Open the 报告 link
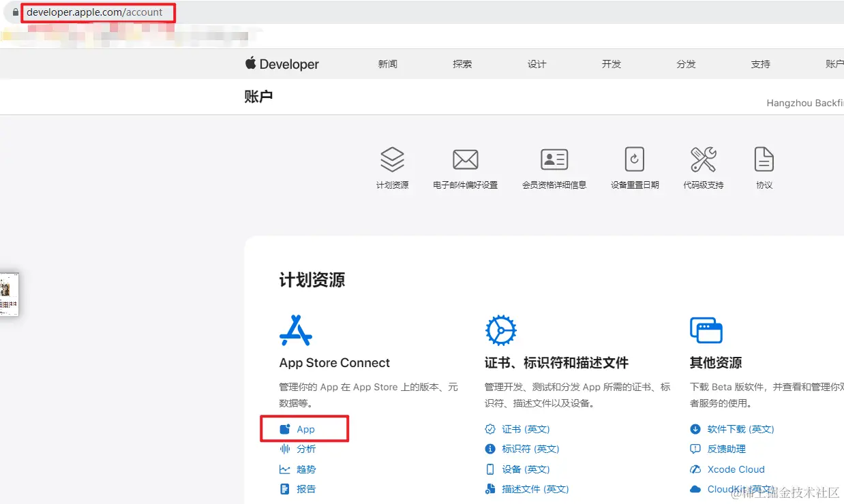 pyautogui.click(x=306, y=489)
